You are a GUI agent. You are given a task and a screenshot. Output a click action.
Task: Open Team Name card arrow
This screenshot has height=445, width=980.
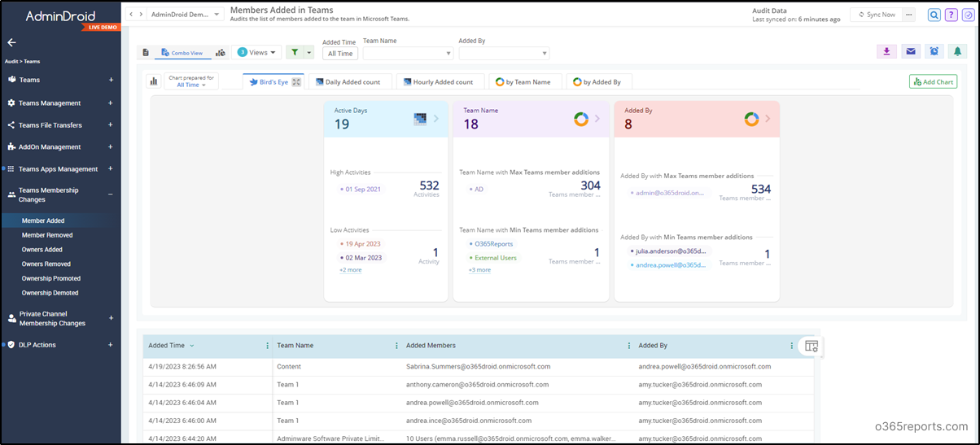[x=597, y=119]
